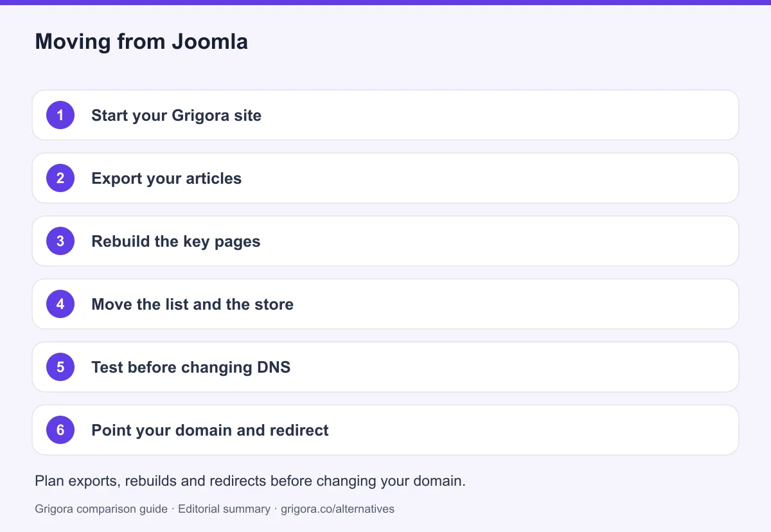
Task: Click the step 5 number badge
Action: point(60,367)
